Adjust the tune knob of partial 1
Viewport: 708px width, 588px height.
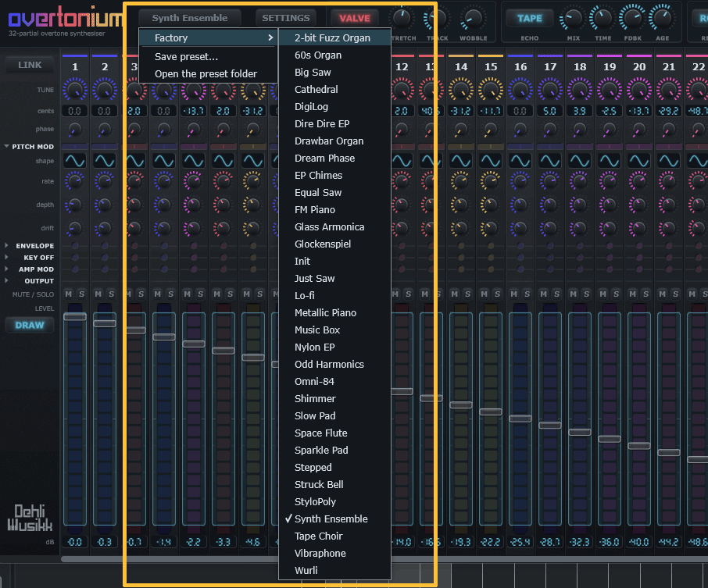[x=74, y=89]
